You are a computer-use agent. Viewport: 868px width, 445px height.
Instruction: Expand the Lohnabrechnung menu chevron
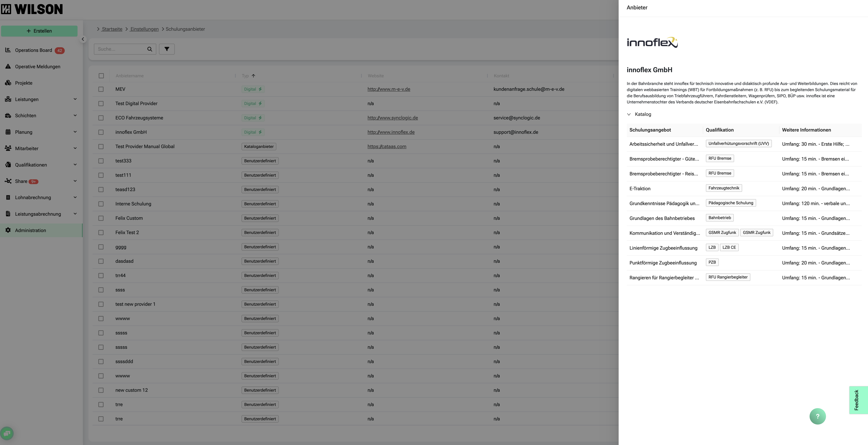[75, 197]
